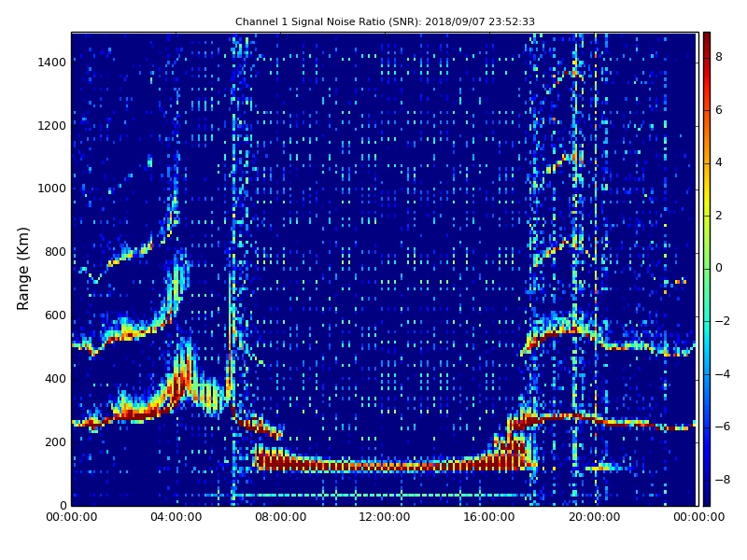Click the 1400 range tick label
Image resolution: width=747 pixels, height=560 pixels.
52,63
